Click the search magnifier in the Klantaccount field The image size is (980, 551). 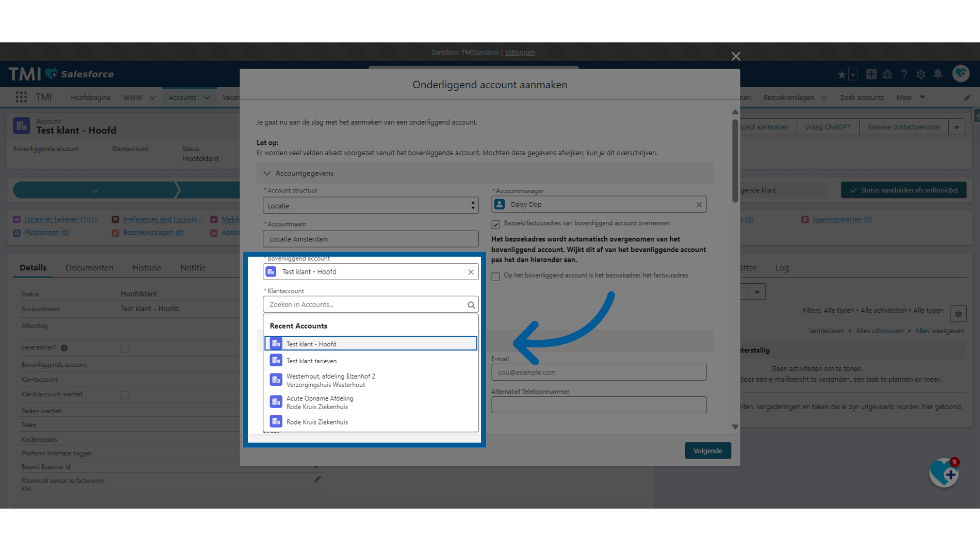(471, 305)
